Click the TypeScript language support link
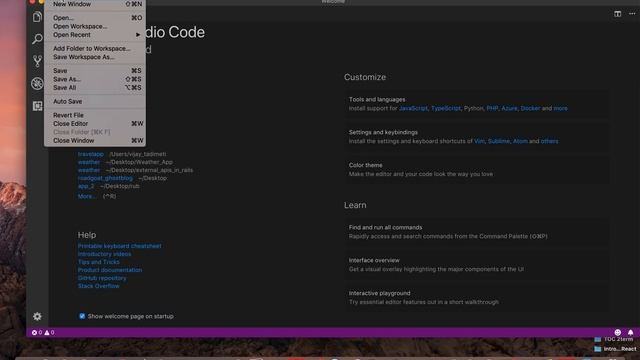Viewport: 640px width, 360px height. tap(446, 108)
